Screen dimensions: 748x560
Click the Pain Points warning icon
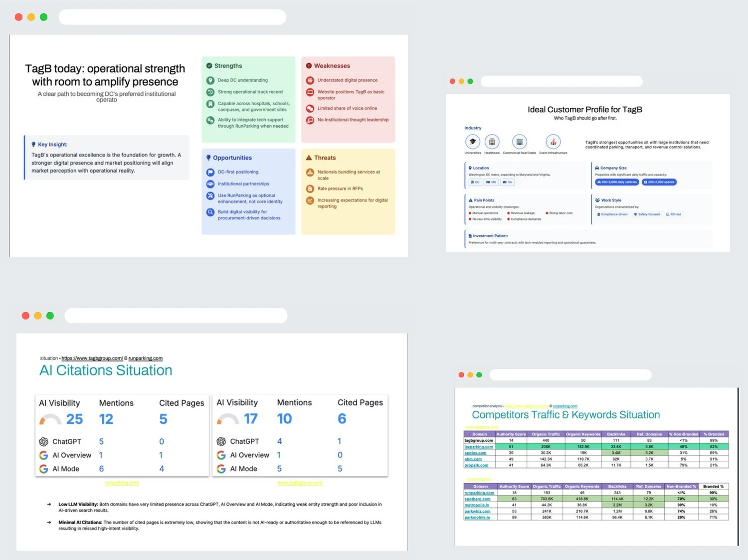[471, 200]
